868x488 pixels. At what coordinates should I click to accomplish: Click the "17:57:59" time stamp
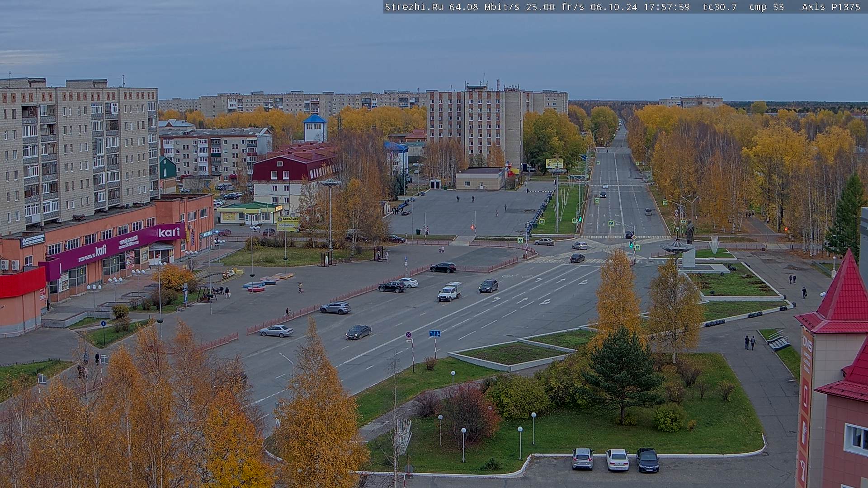666,7
